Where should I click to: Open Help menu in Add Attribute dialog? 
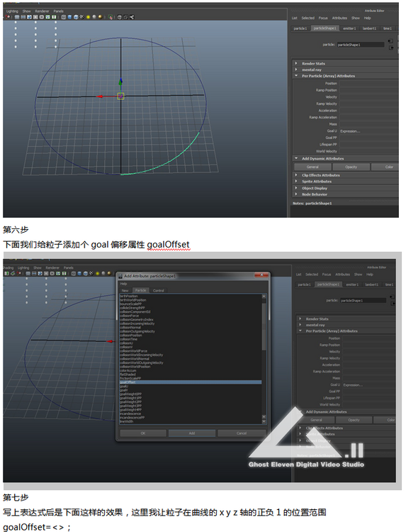124,284
